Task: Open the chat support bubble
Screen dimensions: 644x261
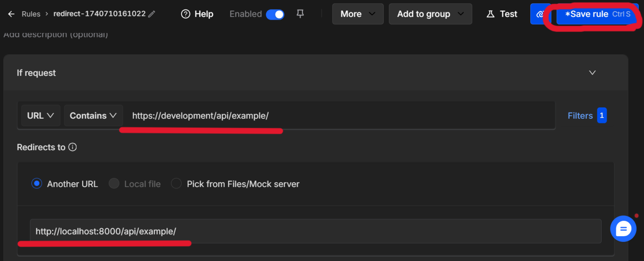Action: [623, 228]
